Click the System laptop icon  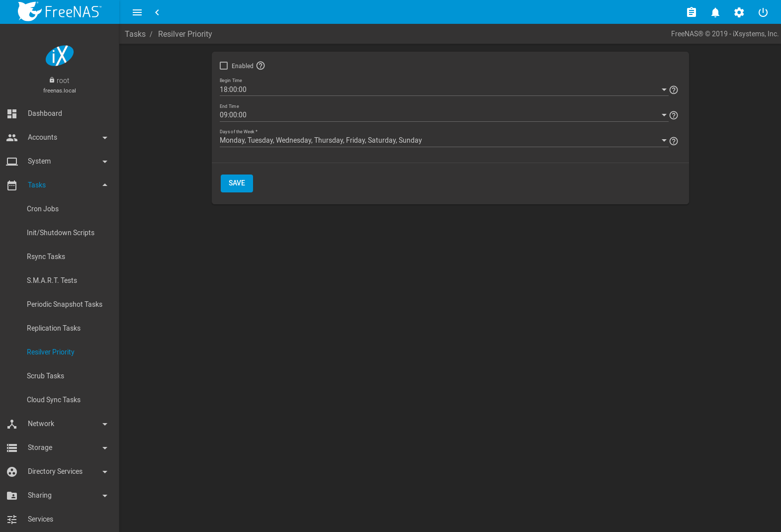click(x=12, y=162)
